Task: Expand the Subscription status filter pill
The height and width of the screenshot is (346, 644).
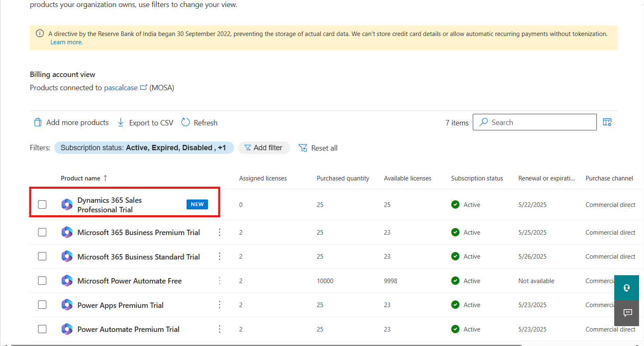Action: click(x=144, y=148)
